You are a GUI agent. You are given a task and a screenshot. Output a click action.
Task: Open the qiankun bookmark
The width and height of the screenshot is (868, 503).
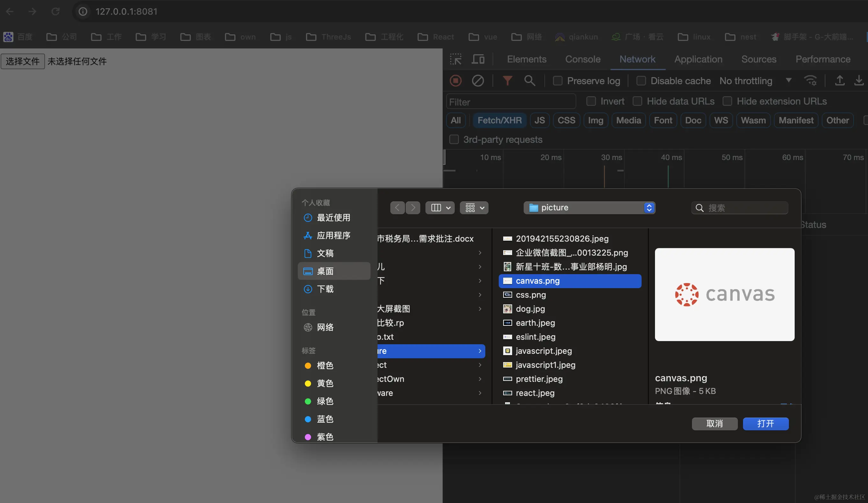tap(577, 37)
